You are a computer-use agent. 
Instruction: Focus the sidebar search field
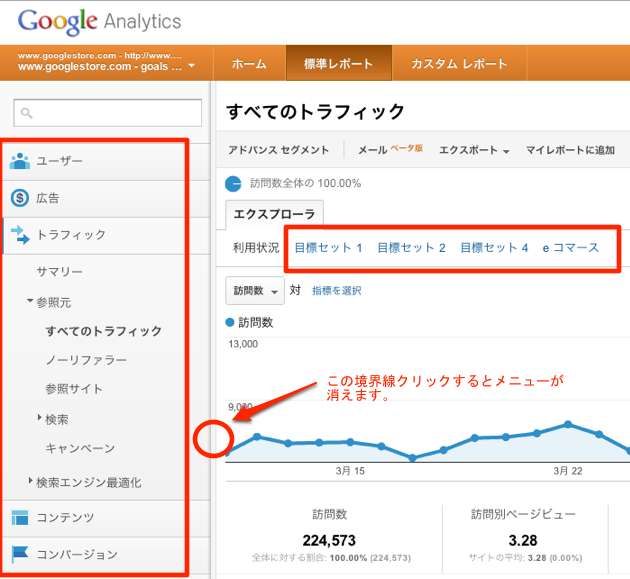tap(108, 113)
